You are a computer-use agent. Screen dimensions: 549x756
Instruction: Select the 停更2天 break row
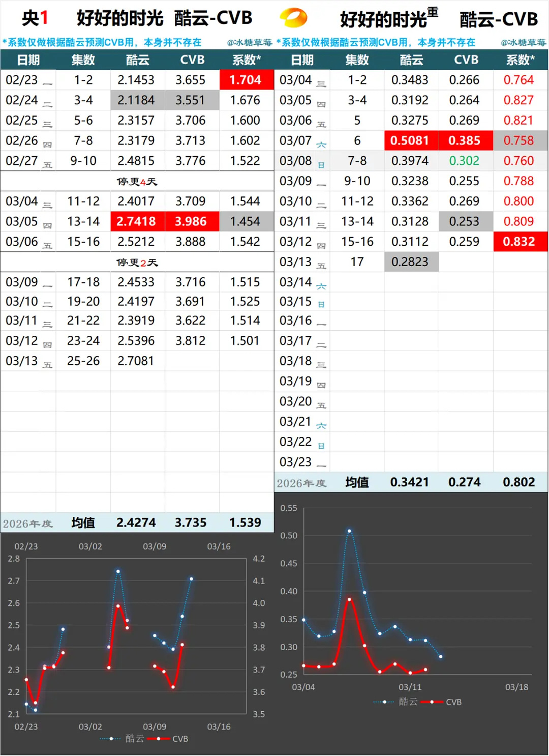coord(137,263)
